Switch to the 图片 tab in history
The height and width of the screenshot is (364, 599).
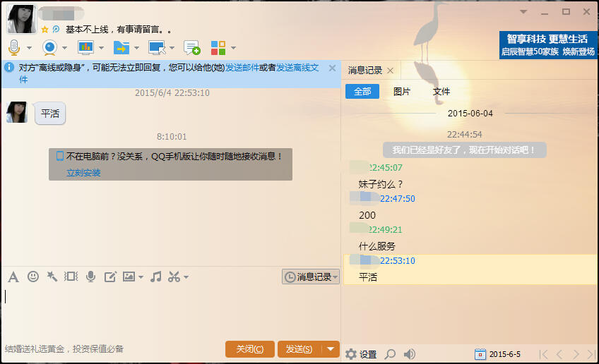point(402,92)
